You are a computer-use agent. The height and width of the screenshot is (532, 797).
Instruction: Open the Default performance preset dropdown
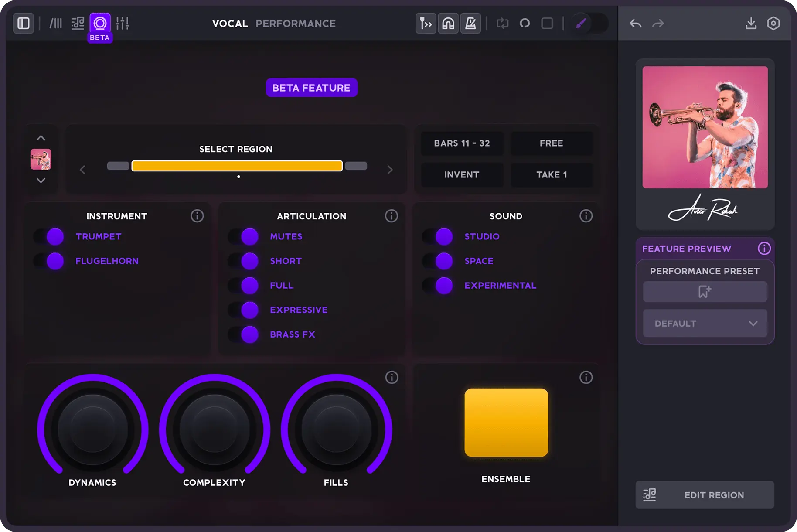click(x=705, y=323)
